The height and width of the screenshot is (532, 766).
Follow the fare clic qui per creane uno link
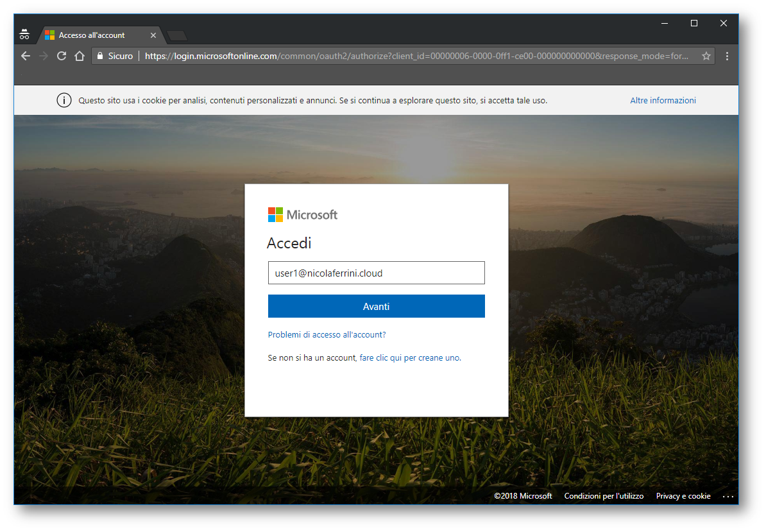click(x=410, y=357)
